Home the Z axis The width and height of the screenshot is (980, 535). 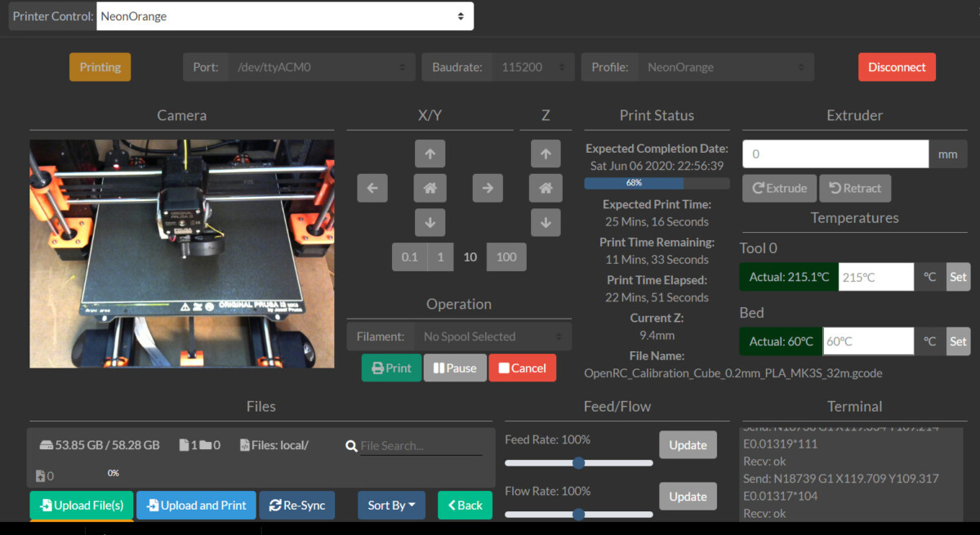pyautogui.click(x=546, y=188)
